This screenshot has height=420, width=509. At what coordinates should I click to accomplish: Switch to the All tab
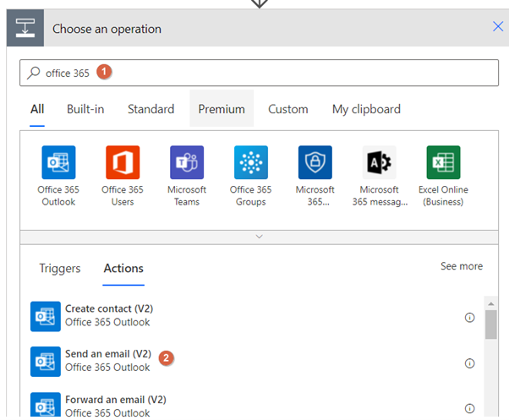[37, 109]
